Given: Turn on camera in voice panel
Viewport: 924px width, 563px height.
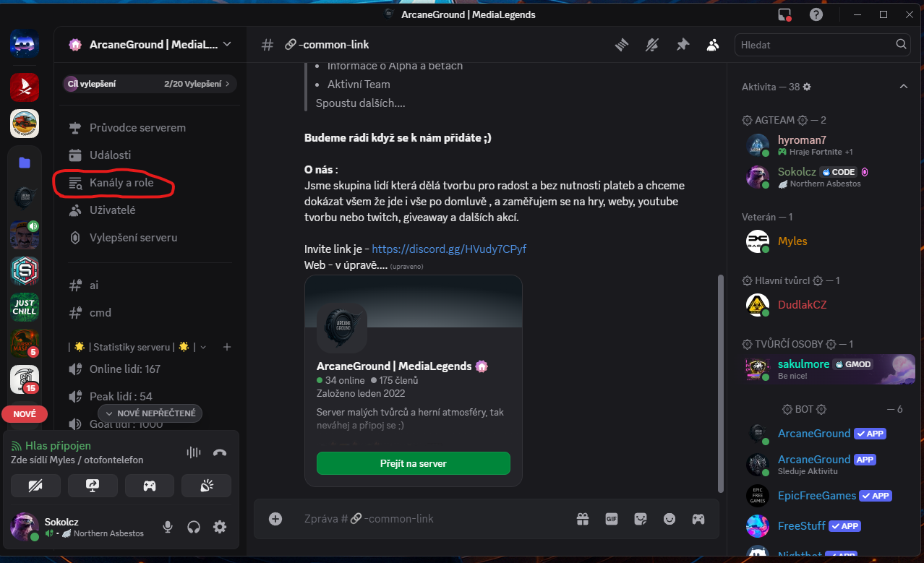Looking at the screenshot, I should [x=35, y=486].
